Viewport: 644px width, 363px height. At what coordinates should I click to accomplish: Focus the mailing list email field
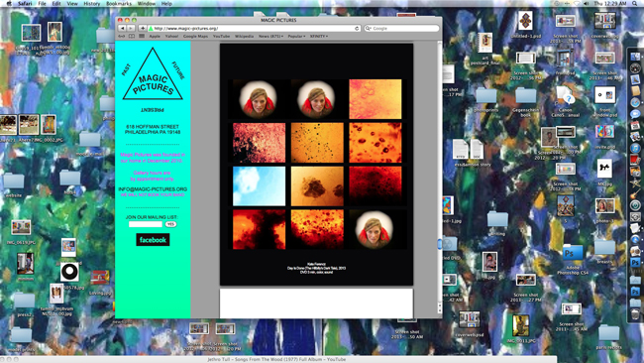coord(146,224)
